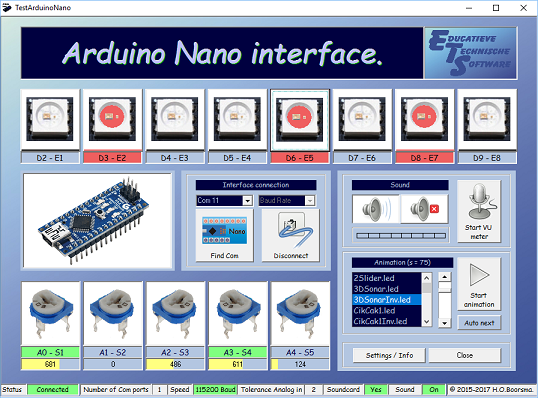Image resolution: width=538 pixels, height=398 pixels.
Task: Click the D7 - E6 label
Action: pos(362,158)
